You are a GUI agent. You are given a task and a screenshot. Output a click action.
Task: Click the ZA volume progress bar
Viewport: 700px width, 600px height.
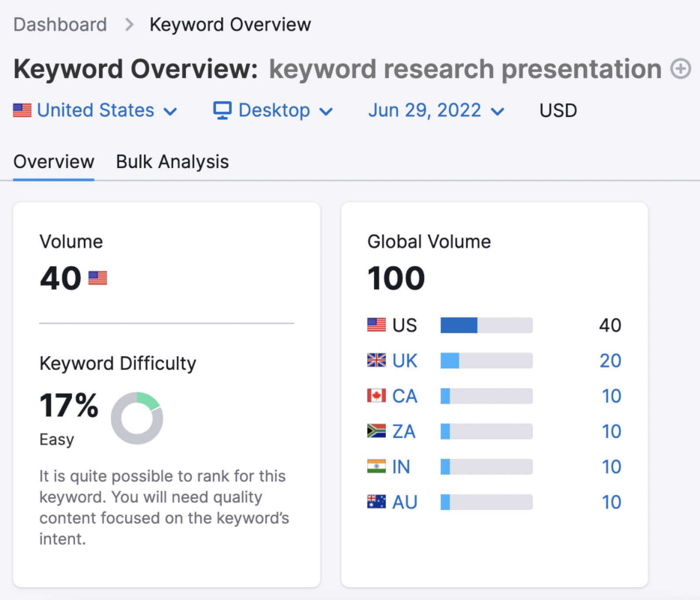coord(486,431)
